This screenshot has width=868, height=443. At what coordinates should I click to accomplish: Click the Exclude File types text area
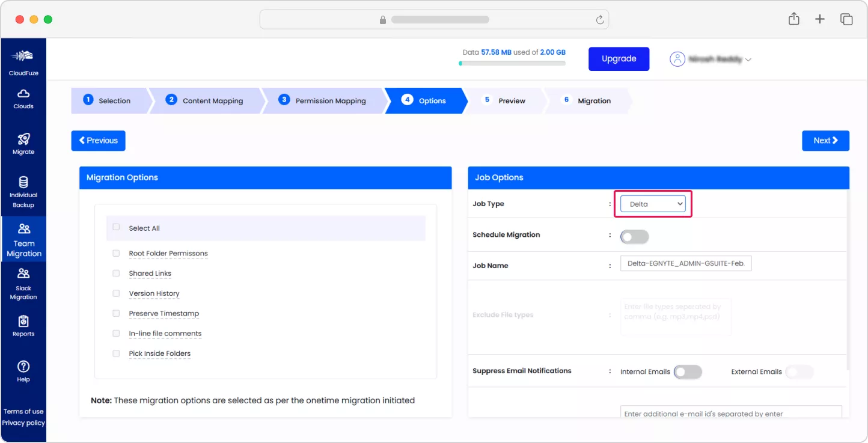(676, 316)
